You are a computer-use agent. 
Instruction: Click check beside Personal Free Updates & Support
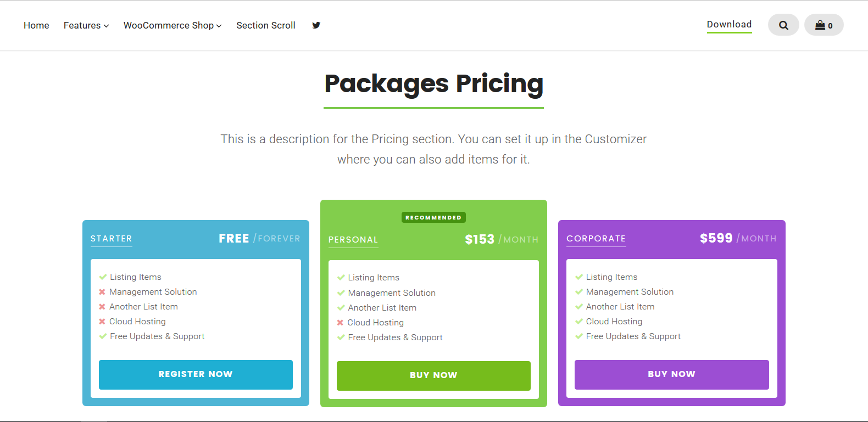pos(341,337)
